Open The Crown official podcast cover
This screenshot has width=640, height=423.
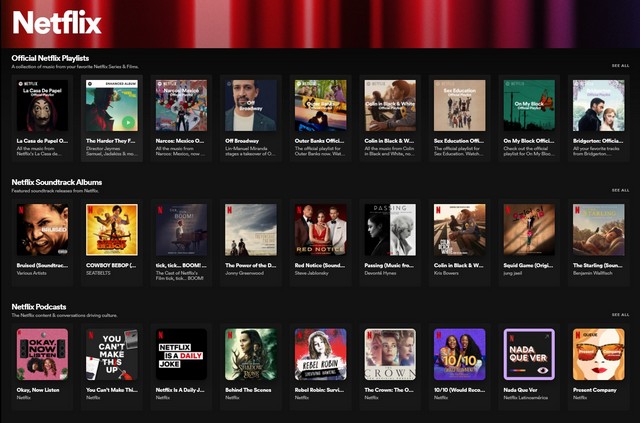(390, 354)
